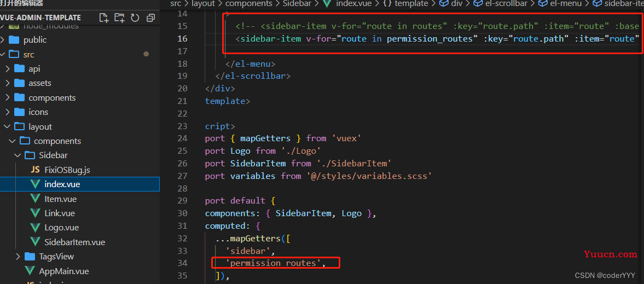Click line number 34 in the gutter

182,263
